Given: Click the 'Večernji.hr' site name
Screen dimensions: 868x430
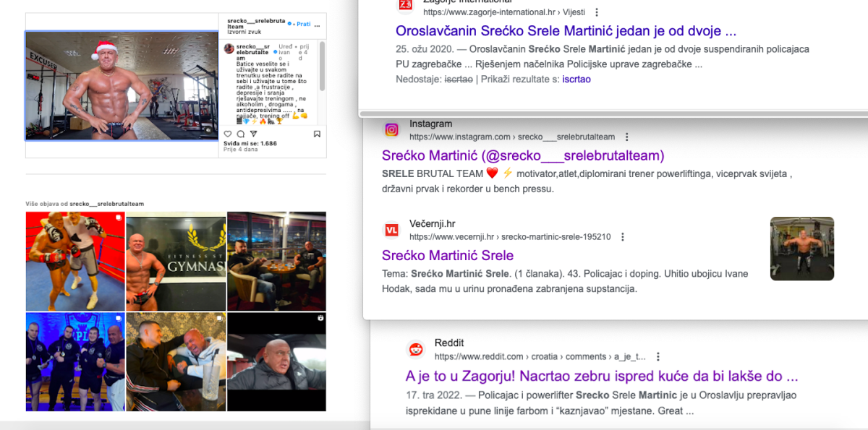Looking at the screenshot, I should 433,223.
